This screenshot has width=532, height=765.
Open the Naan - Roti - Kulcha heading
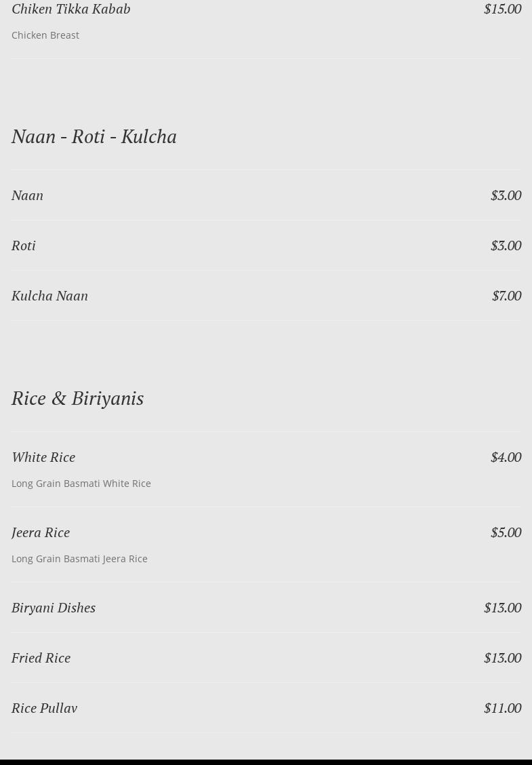(x=94, y=136)
